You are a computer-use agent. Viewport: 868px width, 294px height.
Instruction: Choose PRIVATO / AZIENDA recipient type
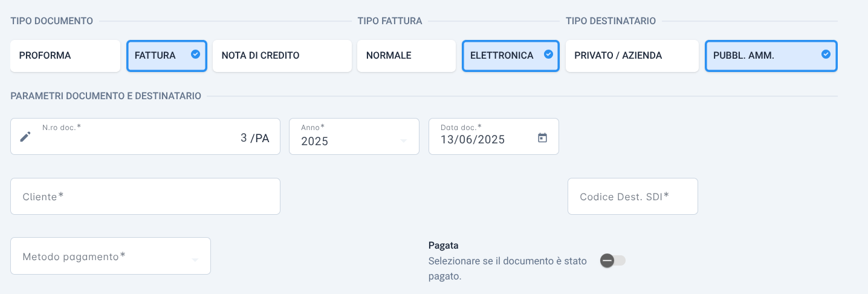(632, 56)
